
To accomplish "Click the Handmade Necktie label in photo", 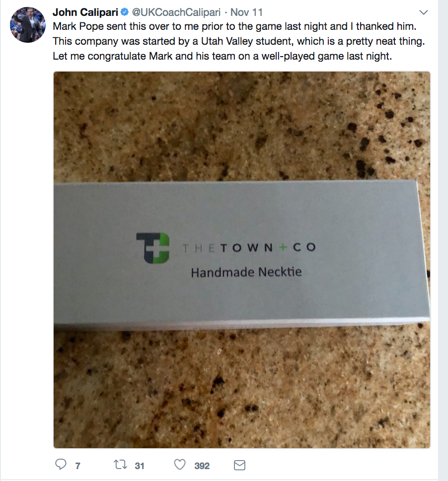I will (246, 272).
